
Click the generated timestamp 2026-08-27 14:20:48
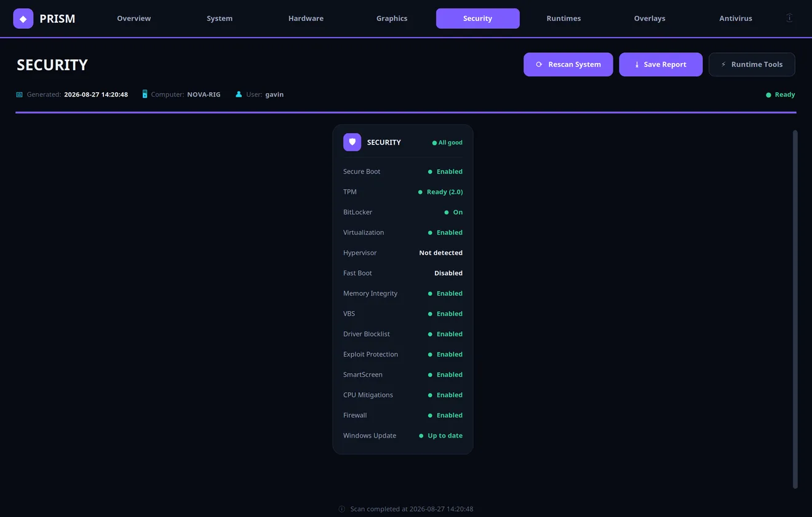pyautogui.click(x=96, y=95)
